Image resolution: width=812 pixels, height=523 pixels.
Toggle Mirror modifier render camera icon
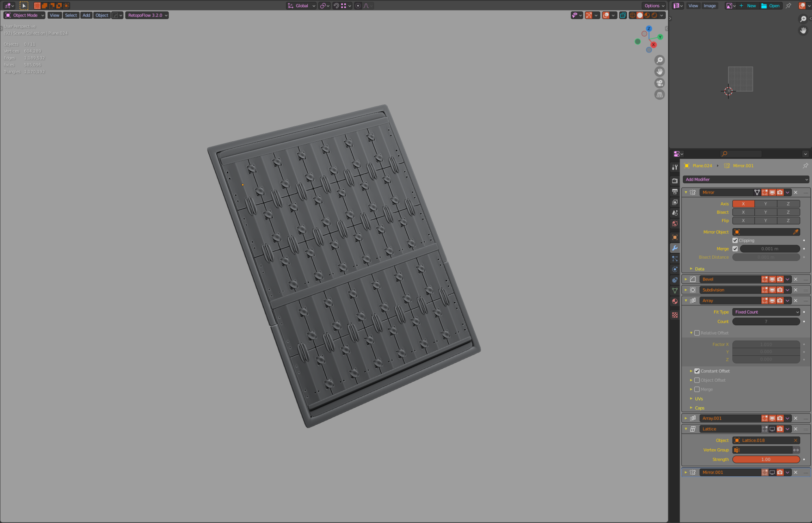tap(780, 192)
